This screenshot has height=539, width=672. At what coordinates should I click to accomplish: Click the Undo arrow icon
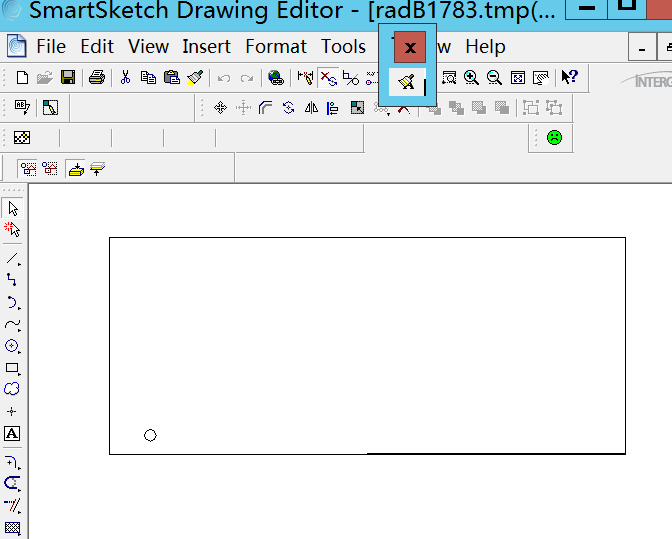(224, 78)
